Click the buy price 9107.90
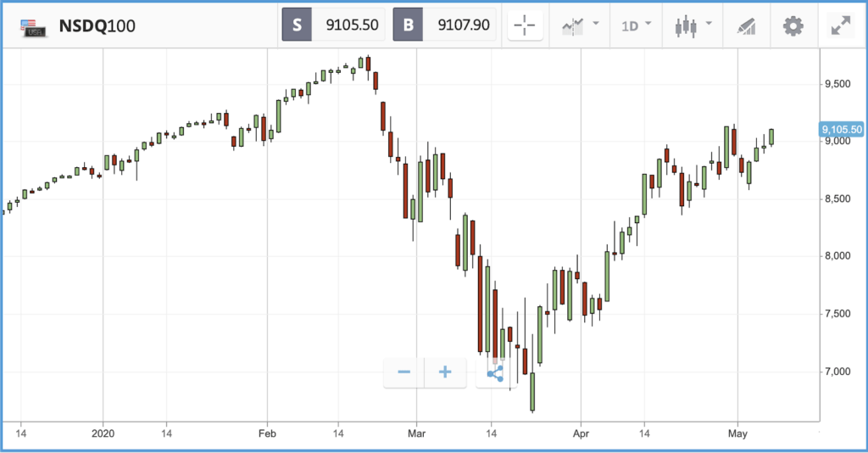868x453 pixels. coord(464,25)
